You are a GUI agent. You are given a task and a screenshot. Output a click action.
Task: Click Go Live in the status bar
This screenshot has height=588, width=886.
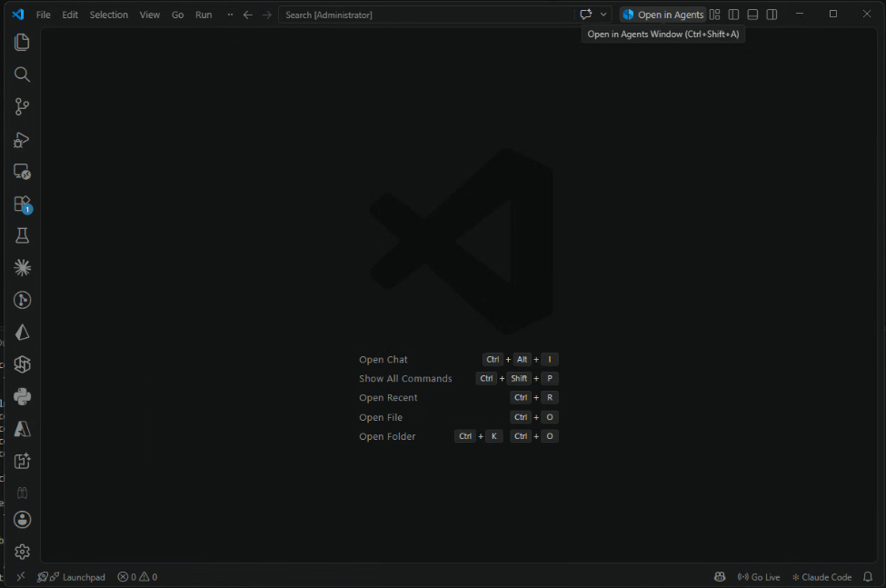[759, 577]
